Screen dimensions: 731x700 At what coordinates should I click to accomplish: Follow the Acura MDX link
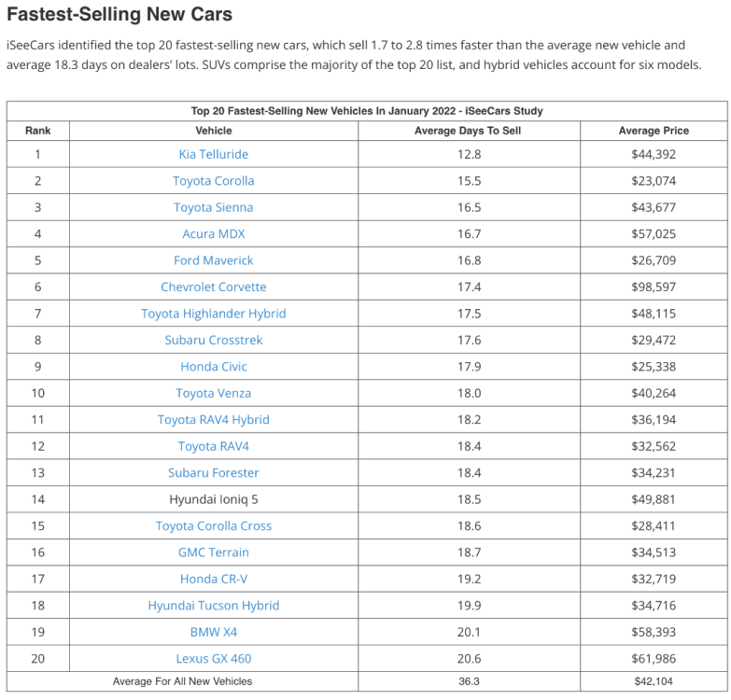(x=213, y=234)
